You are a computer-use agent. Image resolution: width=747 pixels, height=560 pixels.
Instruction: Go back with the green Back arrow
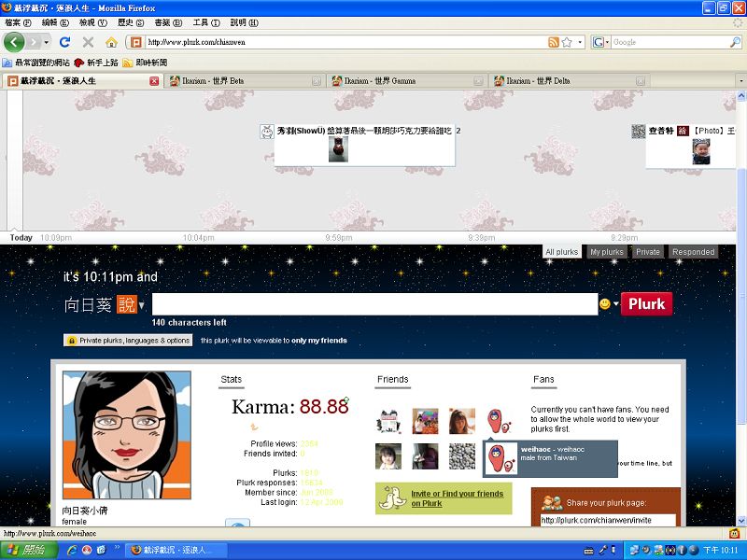click(14, 42)
